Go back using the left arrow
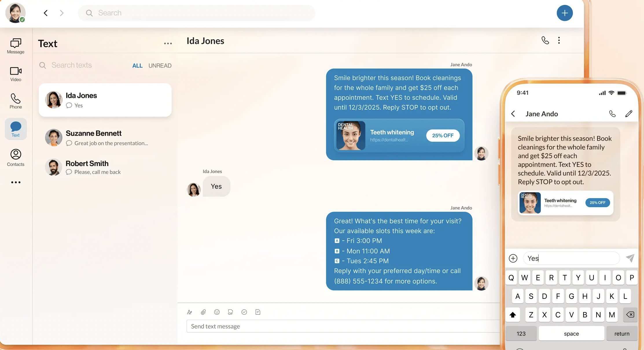Viewport: 644px width, 350px height. coord(46,13)
